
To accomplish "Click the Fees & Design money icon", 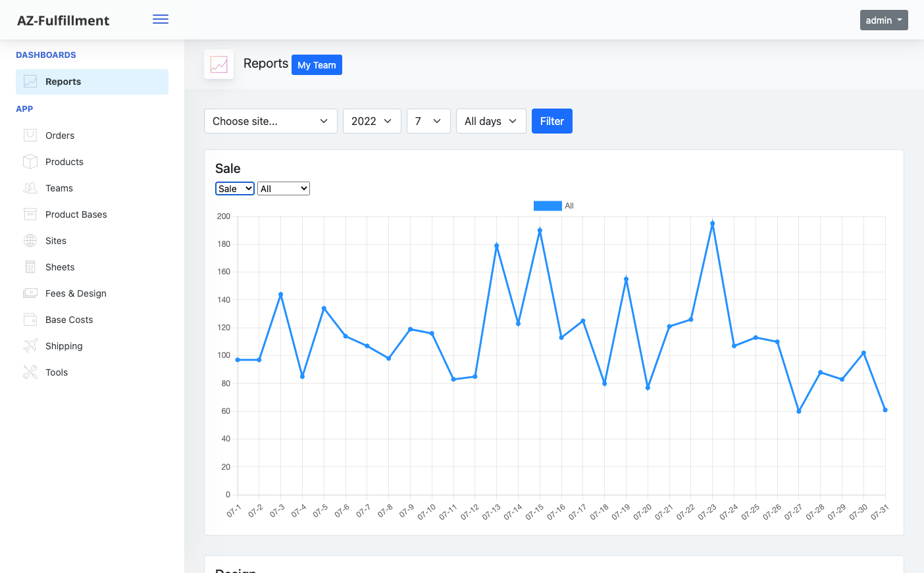I will click(x=30, y=293).
